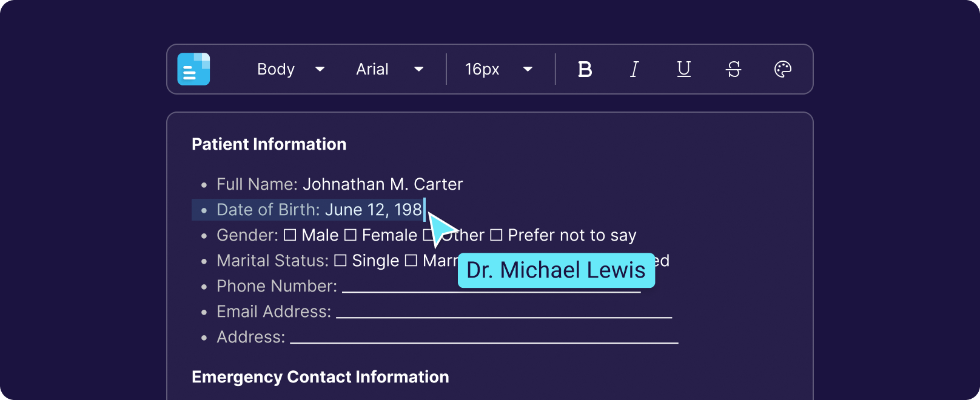
Task: Open the text color palette
Action: coord(783,69)
